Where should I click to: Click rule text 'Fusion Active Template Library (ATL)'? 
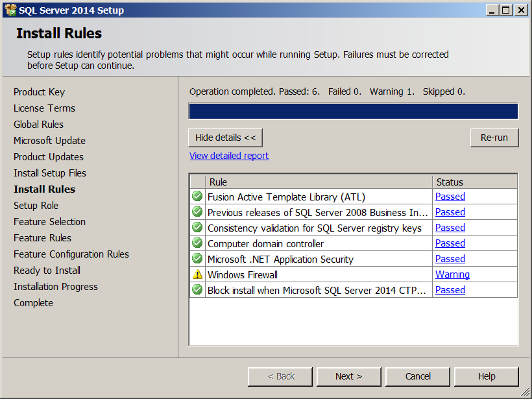coord(286,197)
